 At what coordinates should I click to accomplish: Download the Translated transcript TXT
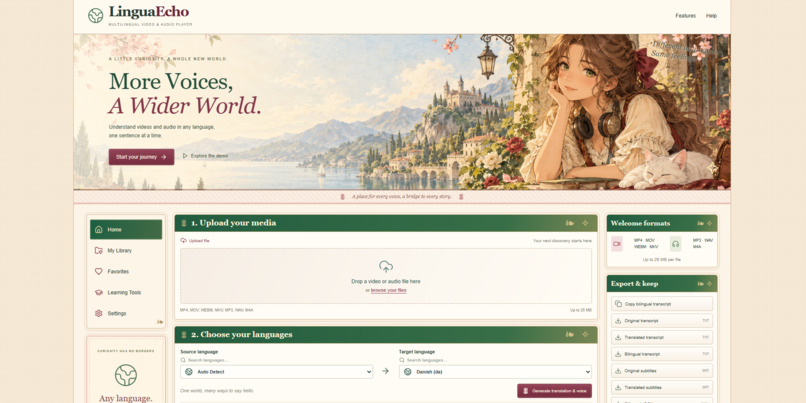662,337
